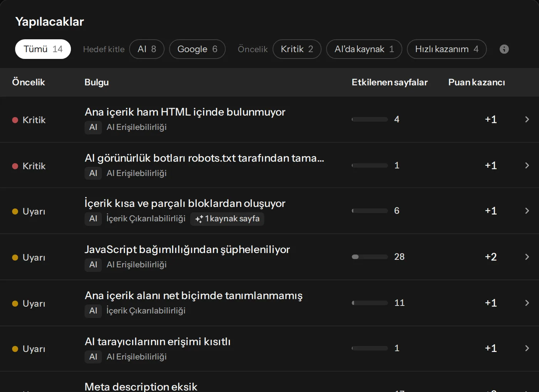Click the yellow Uyarı dot in JavaScript row

[15, 258]
